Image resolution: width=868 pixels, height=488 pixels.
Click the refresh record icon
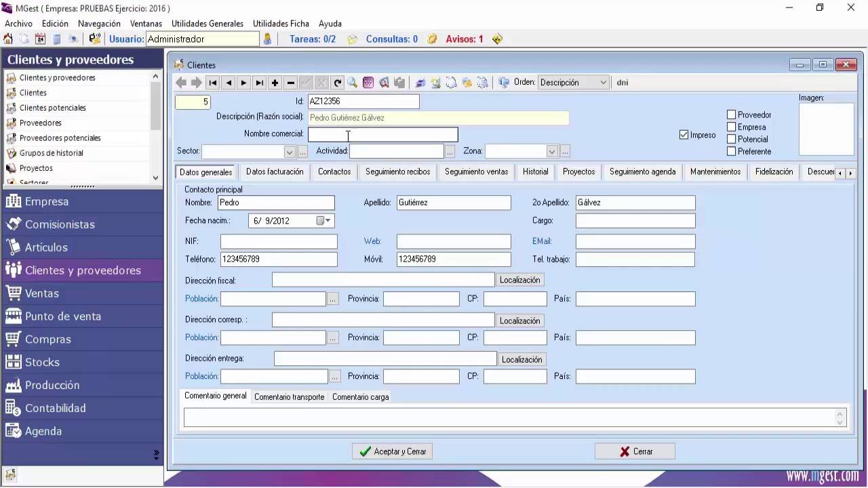click(x=337, y=83)
